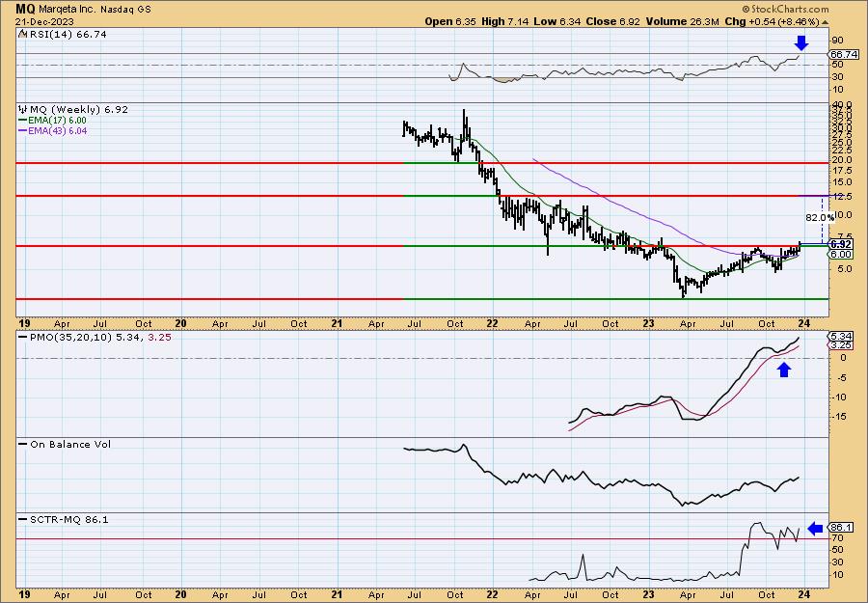The image size is (868, 603).
Task: Click the 70 level label on SCTR axis
Action: [837, 537]
